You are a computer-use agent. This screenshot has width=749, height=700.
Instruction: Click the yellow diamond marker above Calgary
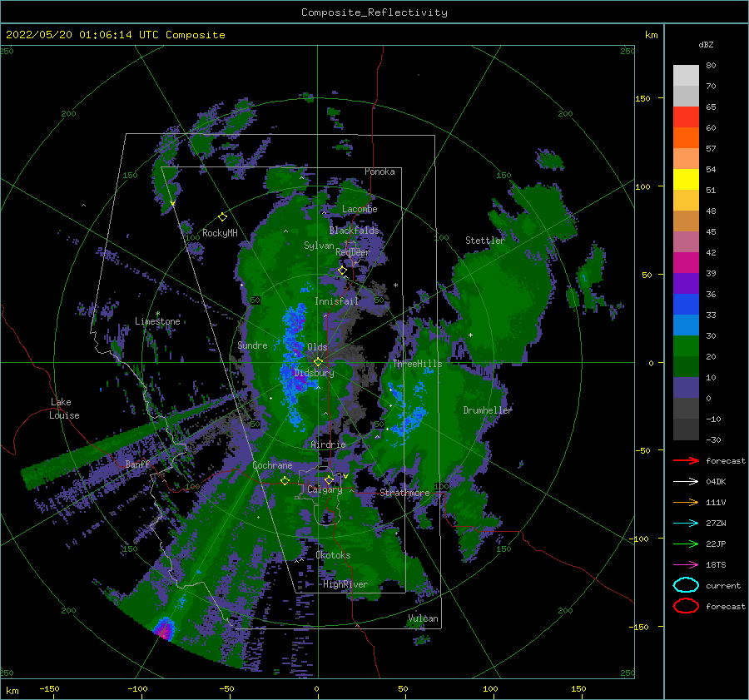(x=329, y=479)
